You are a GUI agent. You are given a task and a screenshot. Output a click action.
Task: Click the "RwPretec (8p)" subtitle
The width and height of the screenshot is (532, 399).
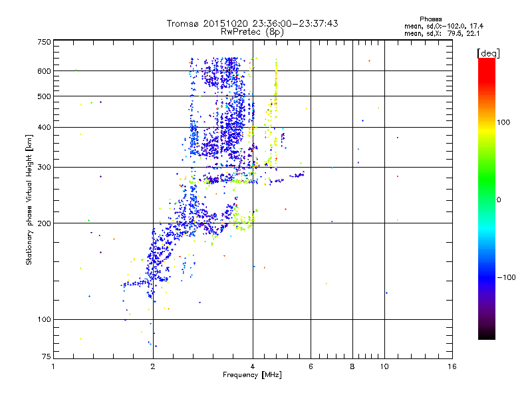(x=252, y=32)
